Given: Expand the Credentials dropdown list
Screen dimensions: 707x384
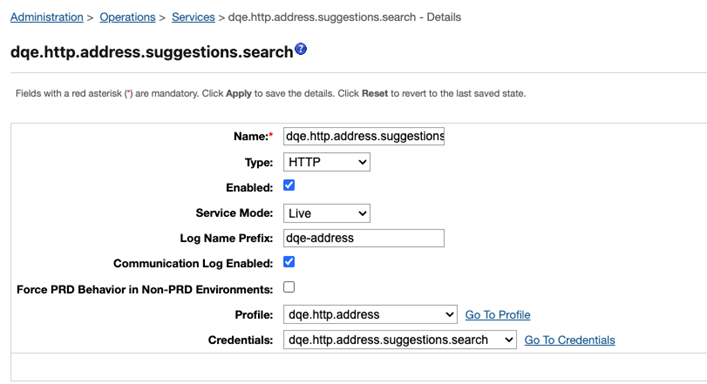Looking at the screenshot, I should coord(399,339).
